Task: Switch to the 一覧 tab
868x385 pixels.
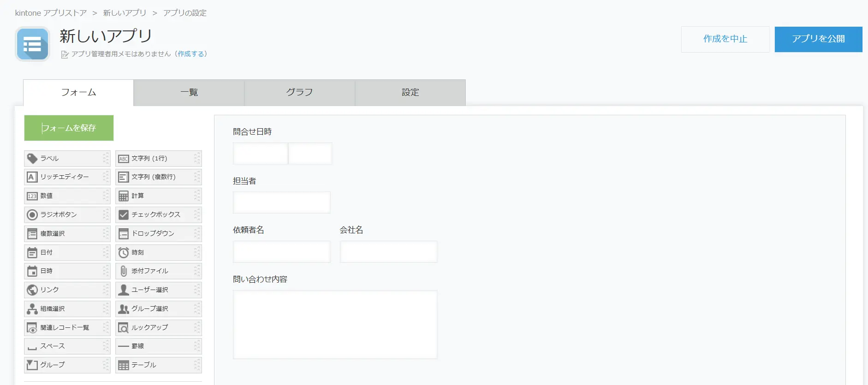Action: 189,93
